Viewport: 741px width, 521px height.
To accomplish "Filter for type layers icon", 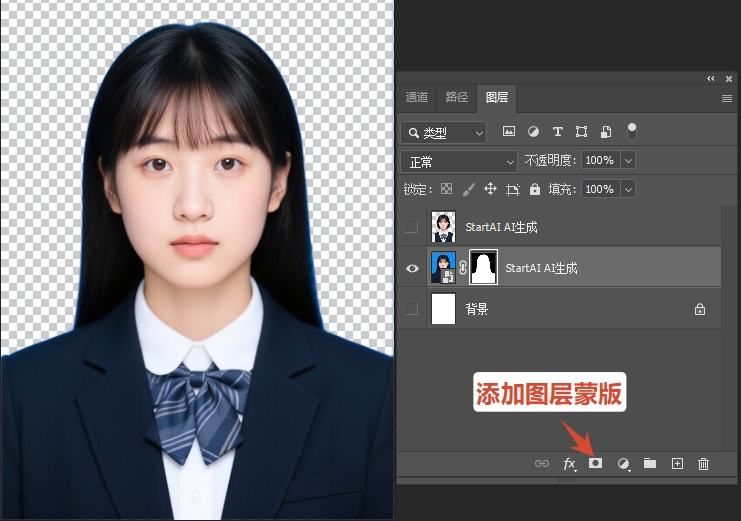I will (558, 131).
